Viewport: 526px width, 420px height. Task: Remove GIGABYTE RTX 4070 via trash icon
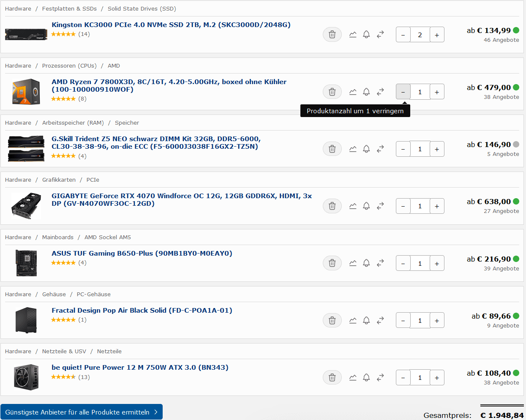[332, 206]
